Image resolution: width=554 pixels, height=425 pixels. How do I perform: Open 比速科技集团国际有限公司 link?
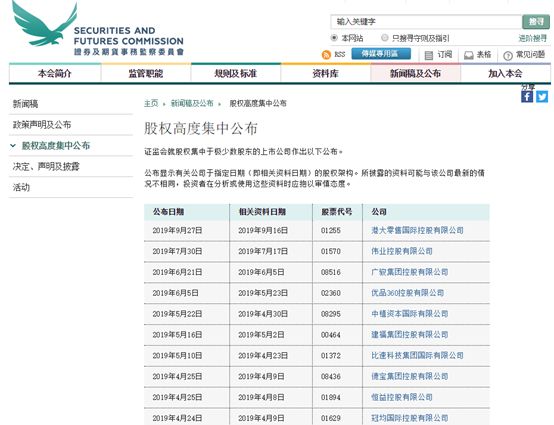coord(417,355)
